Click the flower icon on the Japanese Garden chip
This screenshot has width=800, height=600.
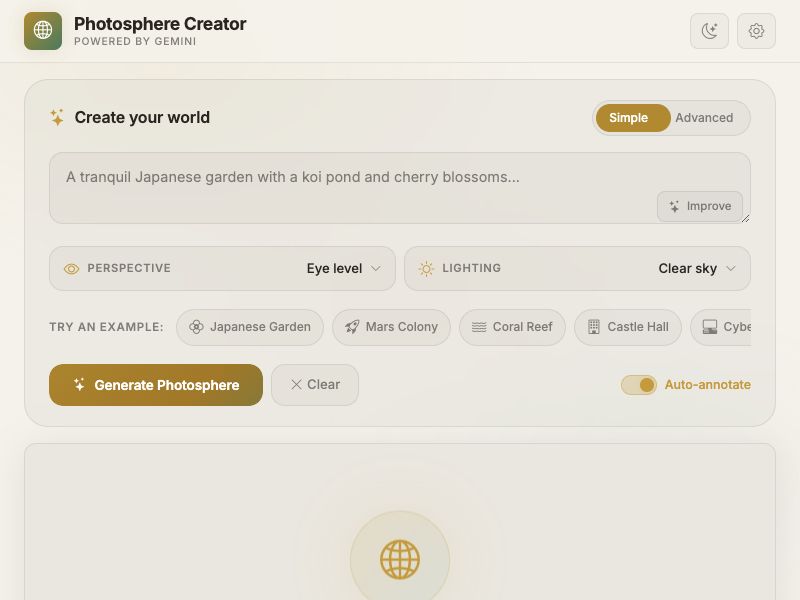click(198, 327)
